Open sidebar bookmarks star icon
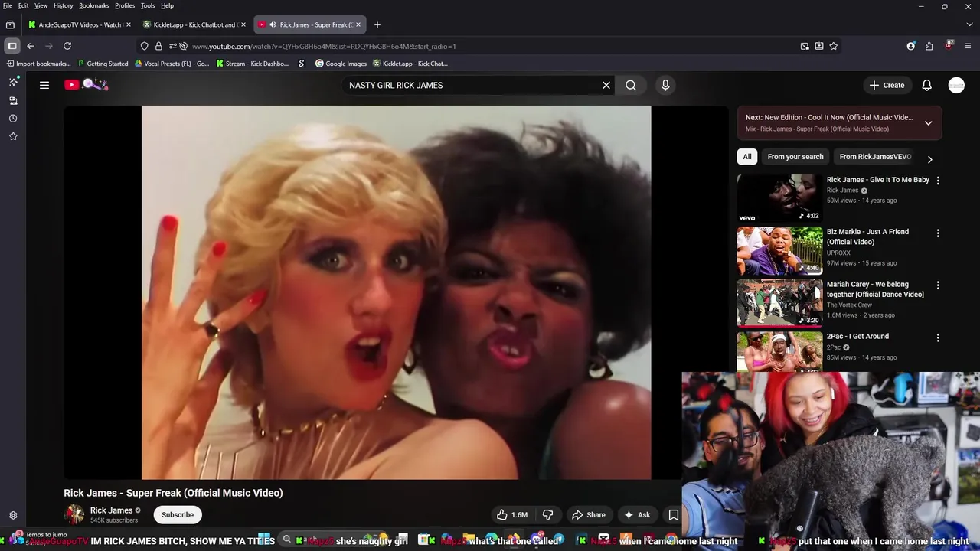 pyautogui.click(x=13, y=136)
